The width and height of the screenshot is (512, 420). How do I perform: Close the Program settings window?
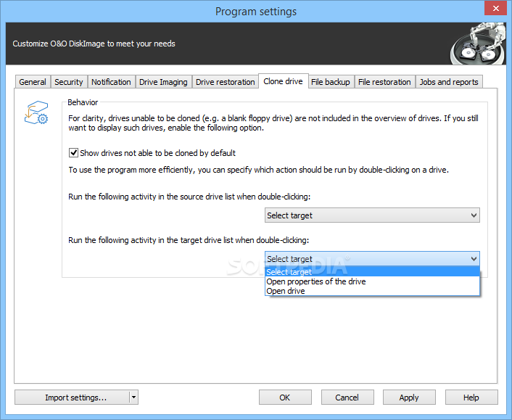coord(495,8)
